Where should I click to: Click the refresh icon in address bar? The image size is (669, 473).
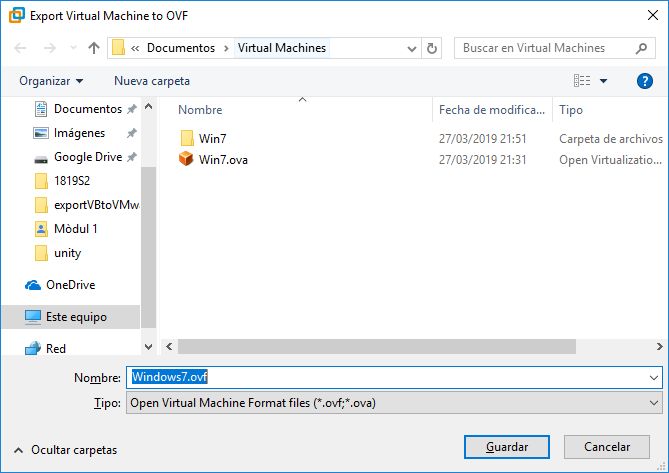[x=432, y=48]
